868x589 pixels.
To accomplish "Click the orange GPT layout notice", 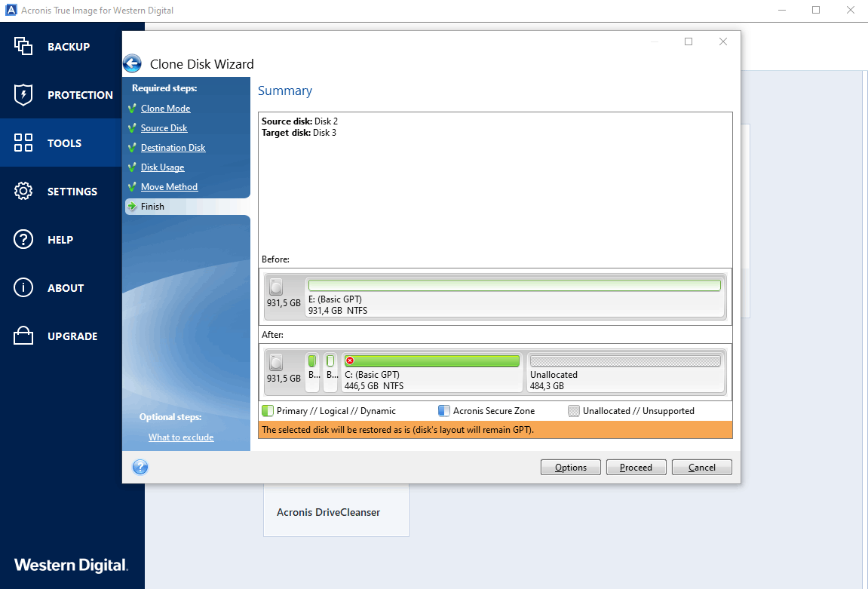I will tap(495, 430).
